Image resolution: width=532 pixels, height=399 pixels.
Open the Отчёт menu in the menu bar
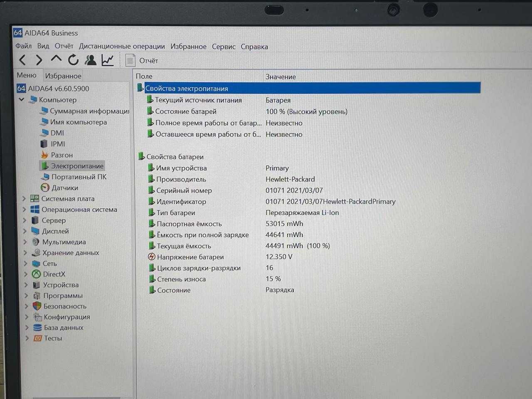click(64, 46)
